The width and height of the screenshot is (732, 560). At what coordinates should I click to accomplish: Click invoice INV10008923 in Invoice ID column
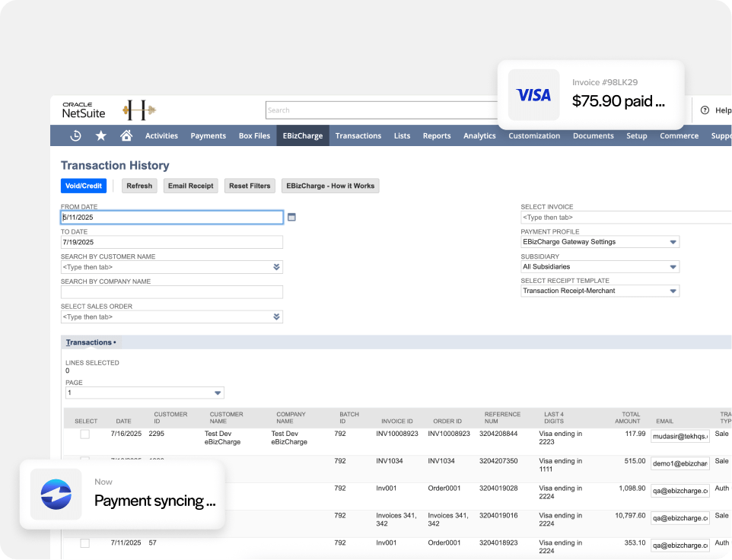pyautogui.click(x=397, y=434)
